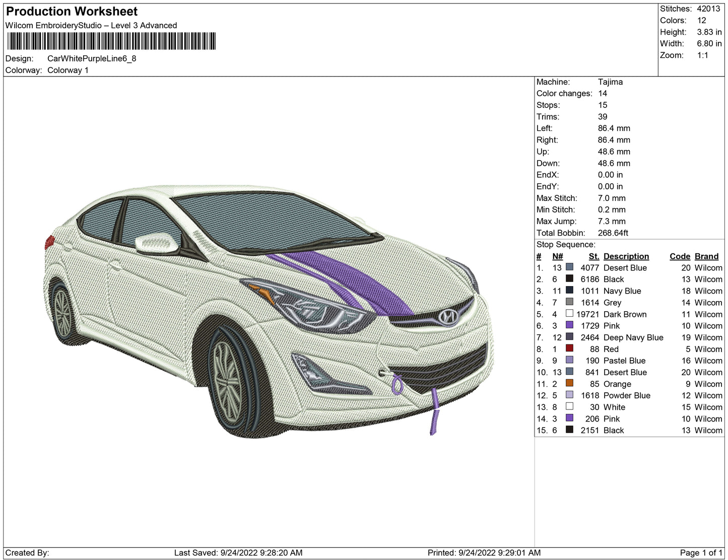
Task: Pick the Deep Navy Blue swatch
Action: pos(569,337)
